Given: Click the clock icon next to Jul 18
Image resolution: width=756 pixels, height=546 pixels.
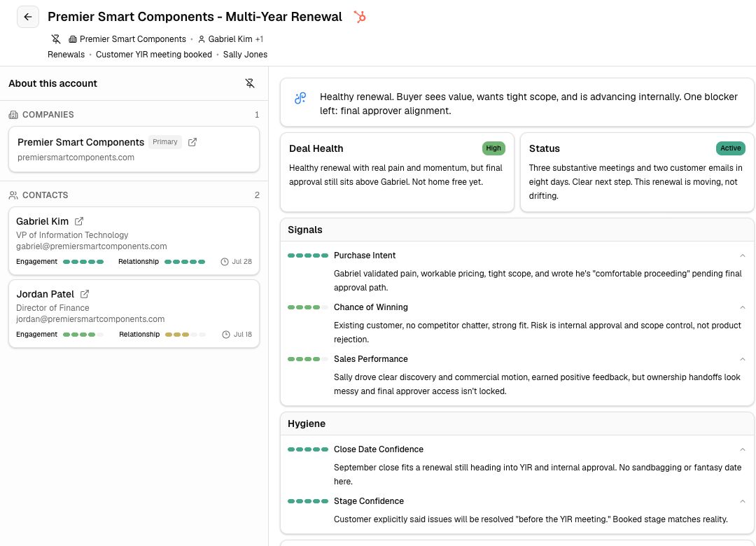Looking at the screenshot, I should click(226, 335).
